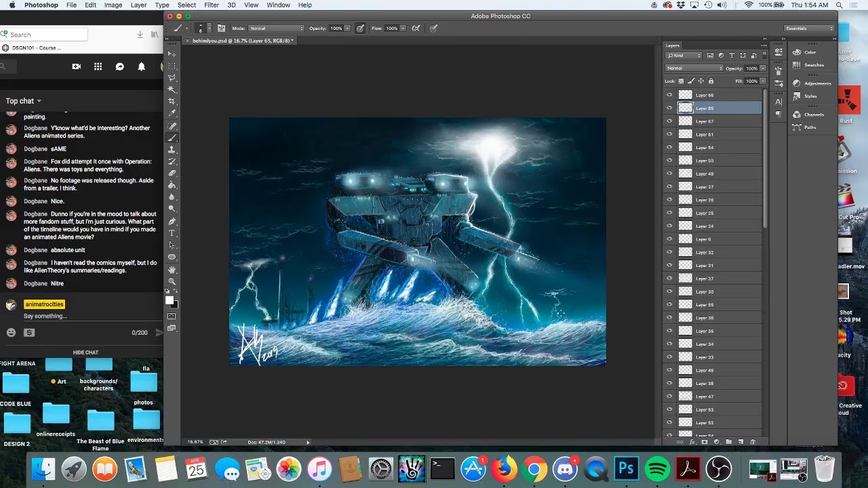
Task: Click the Say something chat input
Action: [45, 316]
